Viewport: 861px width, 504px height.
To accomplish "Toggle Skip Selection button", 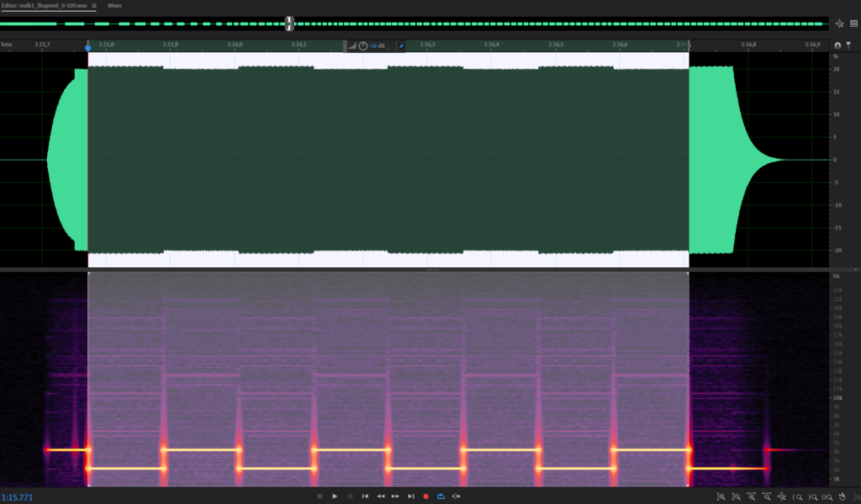I will pyautogui.click(x=457, y=496).
